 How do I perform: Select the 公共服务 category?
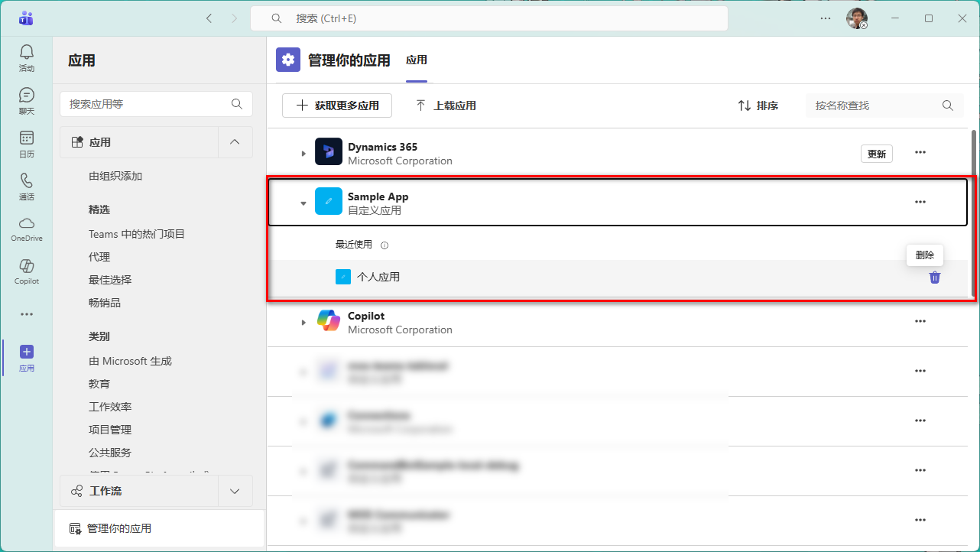tap(110, 453)
